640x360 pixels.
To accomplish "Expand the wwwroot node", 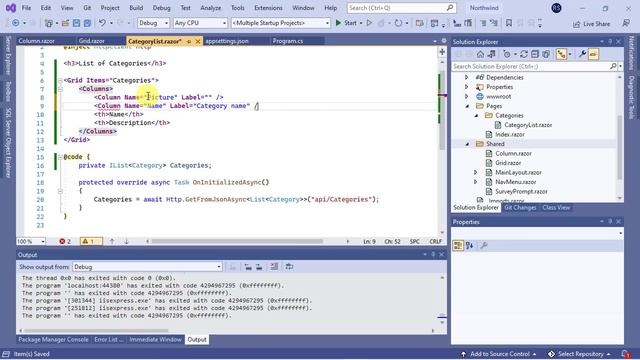I will (467, 96).
